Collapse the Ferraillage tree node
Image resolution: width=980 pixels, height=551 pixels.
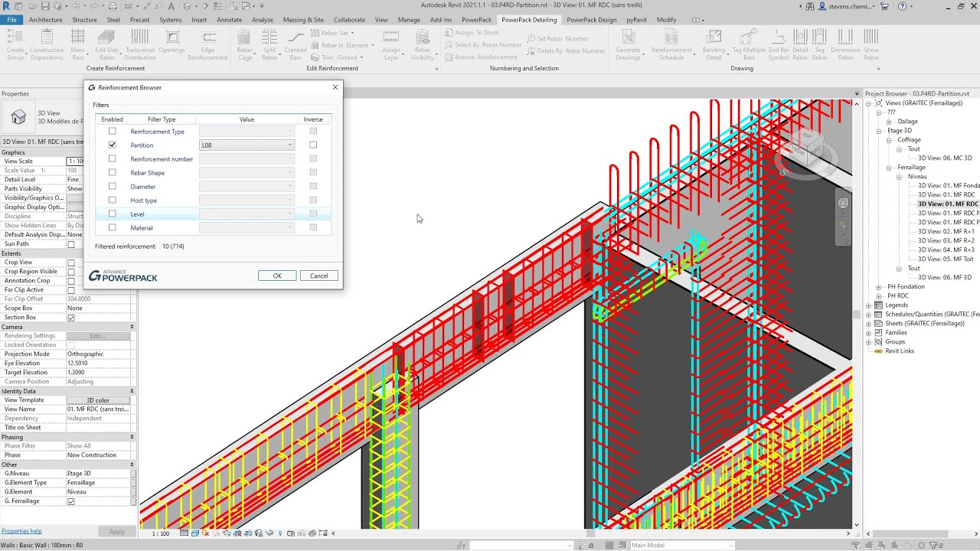pyautogui.click(x=890, y=168)
